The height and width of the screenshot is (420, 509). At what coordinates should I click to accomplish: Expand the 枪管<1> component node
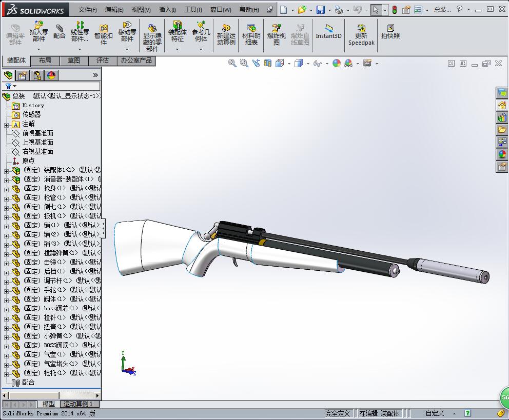6,199
